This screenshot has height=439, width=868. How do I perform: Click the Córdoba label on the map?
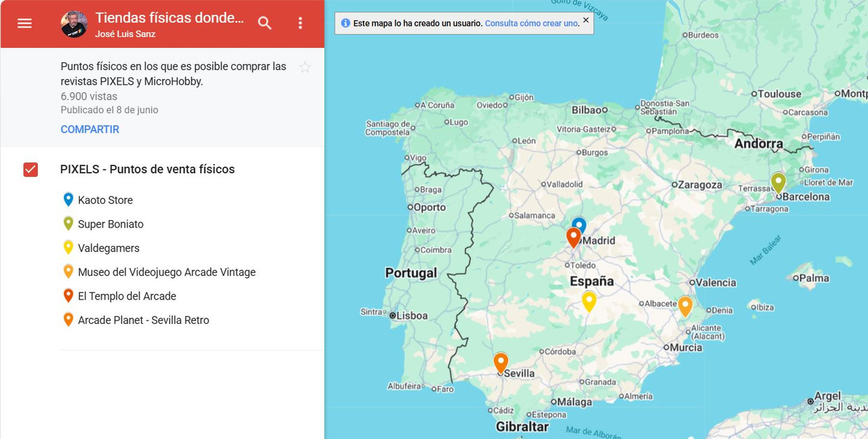click(560, 352)
